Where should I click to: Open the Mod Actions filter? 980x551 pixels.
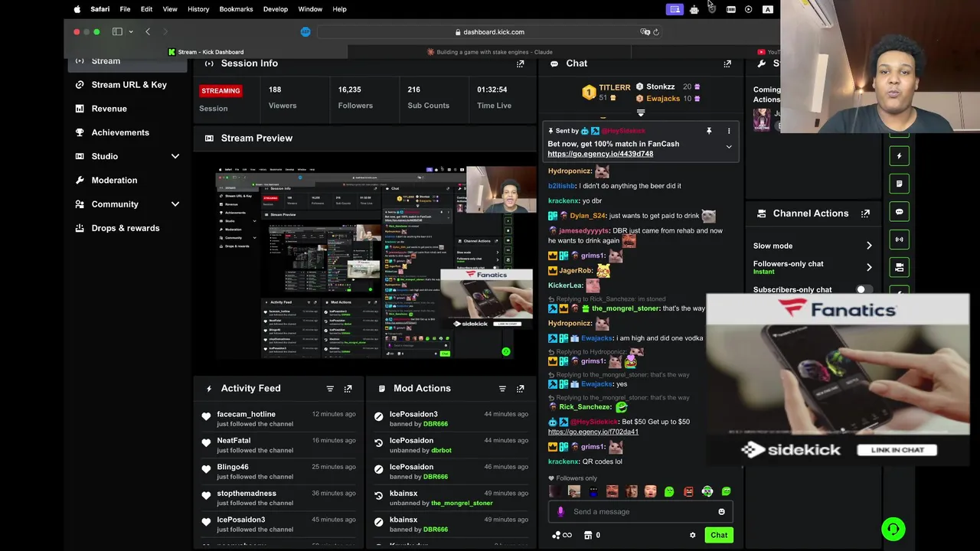point(502,389)
